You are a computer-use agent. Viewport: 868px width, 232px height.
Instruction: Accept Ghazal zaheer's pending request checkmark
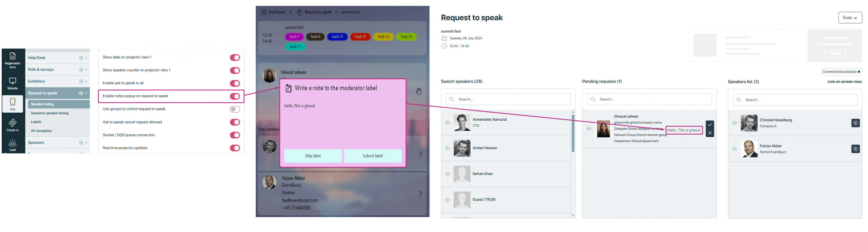coord(710,124)
